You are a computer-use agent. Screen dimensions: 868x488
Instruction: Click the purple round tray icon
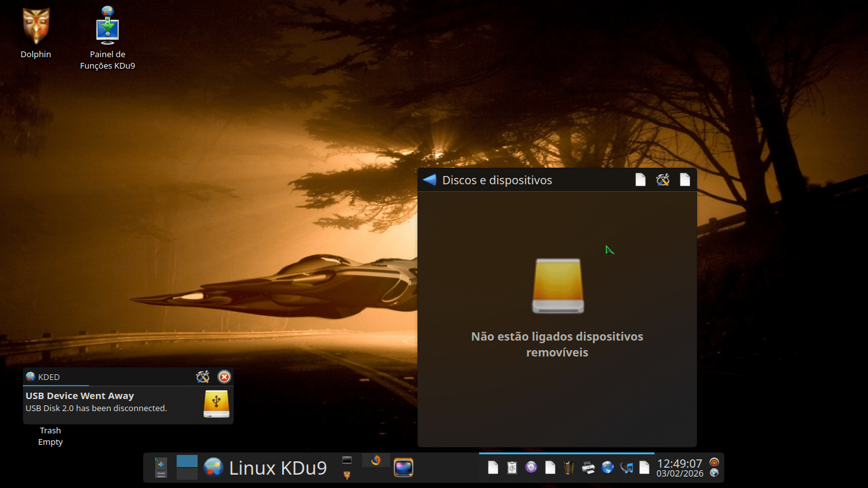531,468
